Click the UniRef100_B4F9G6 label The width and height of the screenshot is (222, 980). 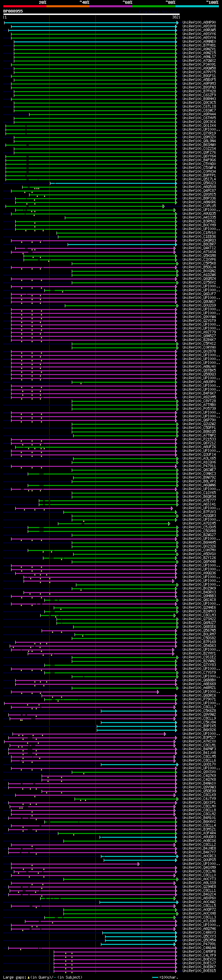pos(199,160)
